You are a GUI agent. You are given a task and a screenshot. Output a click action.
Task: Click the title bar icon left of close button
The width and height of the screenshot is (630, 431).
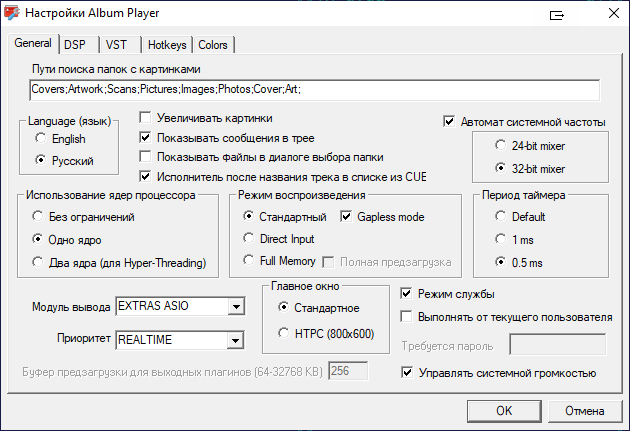tap(557, 15)
